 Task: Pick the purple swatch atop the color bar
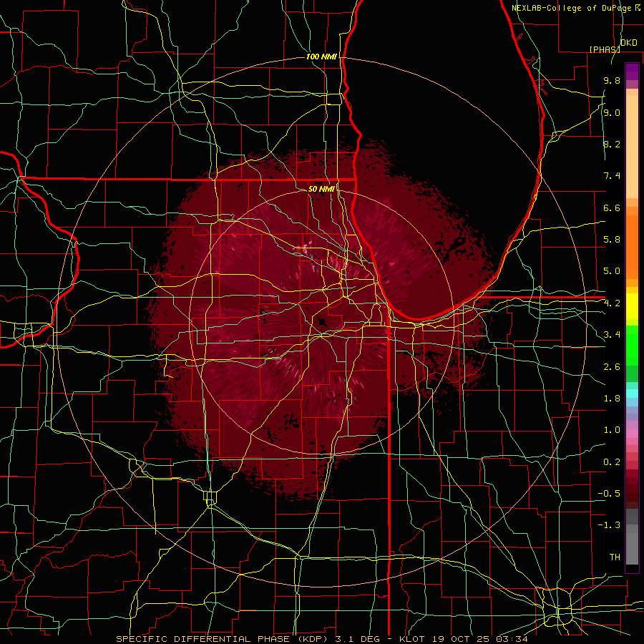click(x=632, y=72)
